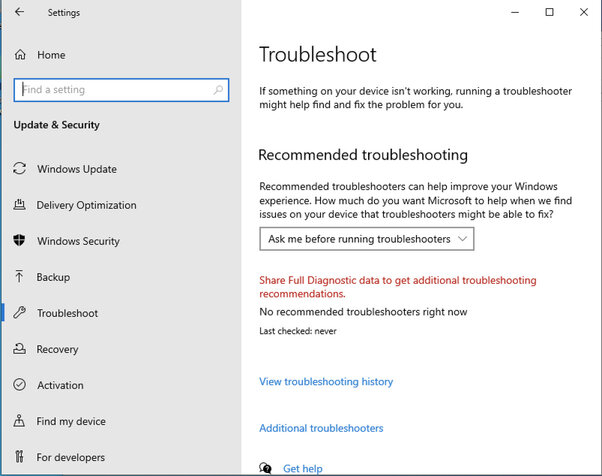This screenshot has height=476, width=602.
Task: Open the Windows Update section
Action: (x=77, y=169)
